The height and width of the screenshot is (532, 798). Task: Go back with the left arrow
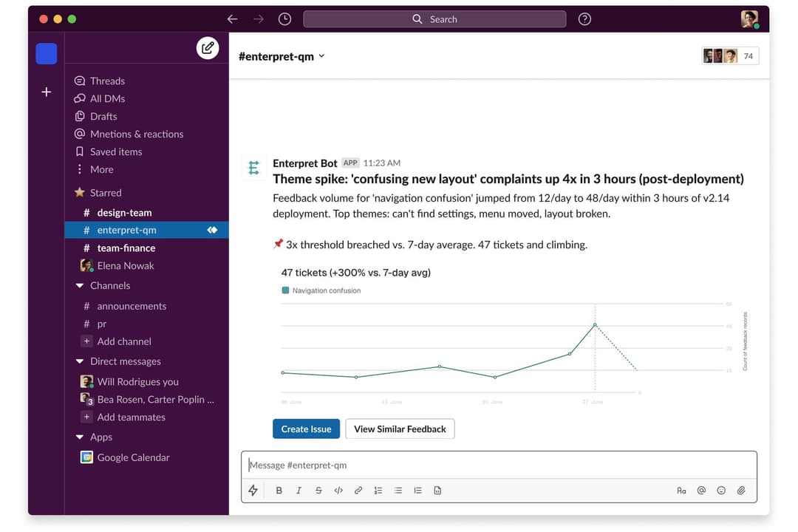(233, 19)
